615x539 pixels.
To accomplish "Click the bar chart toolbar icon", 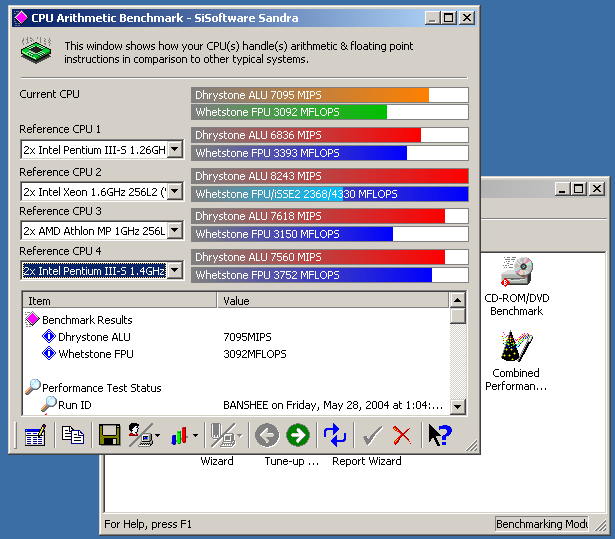I will (x=179, y=436).
